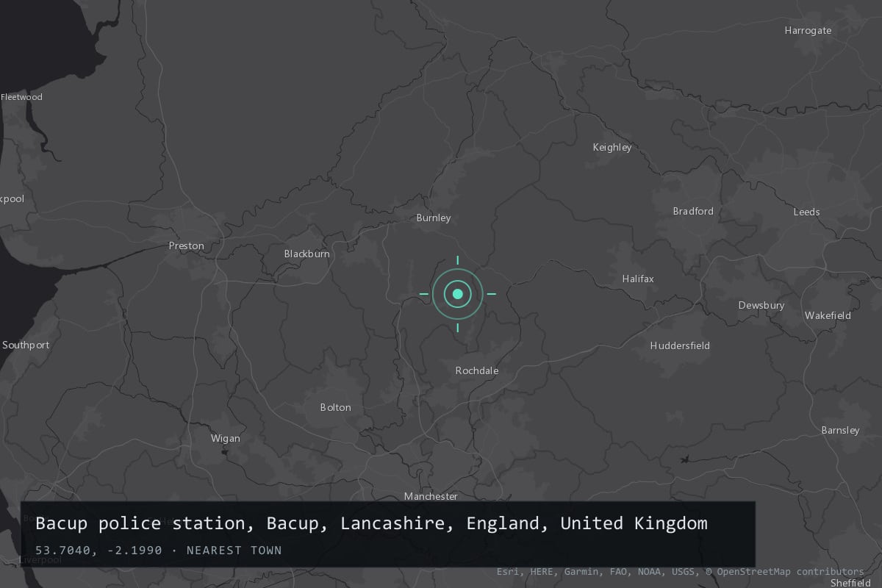Click the Dewsbury town label

tap(761, 305)
